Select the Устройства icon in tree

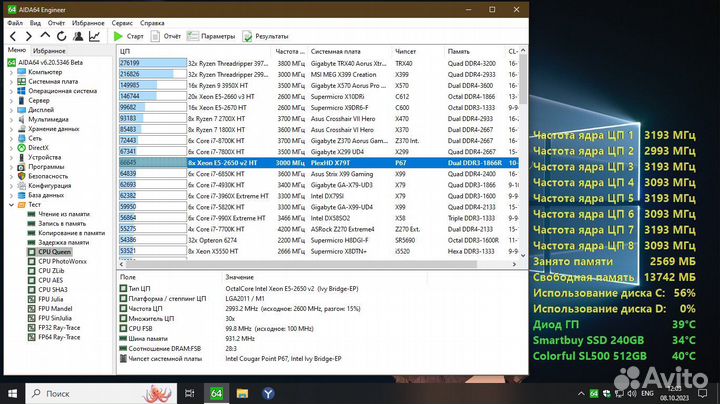point(22,157)
